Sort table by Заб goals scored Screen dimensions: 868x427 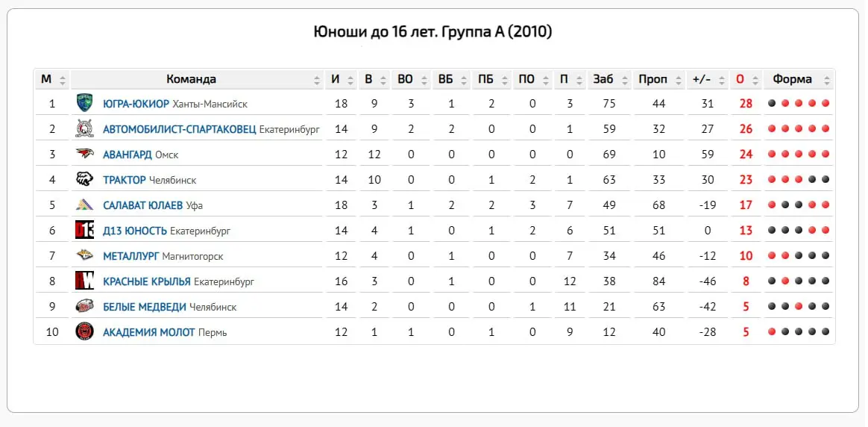603,79
